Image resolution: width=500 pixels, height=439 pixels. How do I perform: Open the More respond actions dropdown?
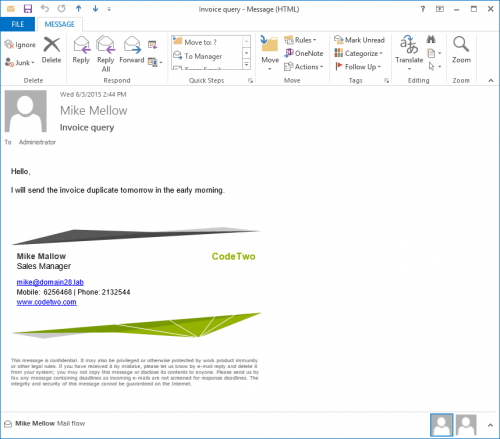coord(155,62)
